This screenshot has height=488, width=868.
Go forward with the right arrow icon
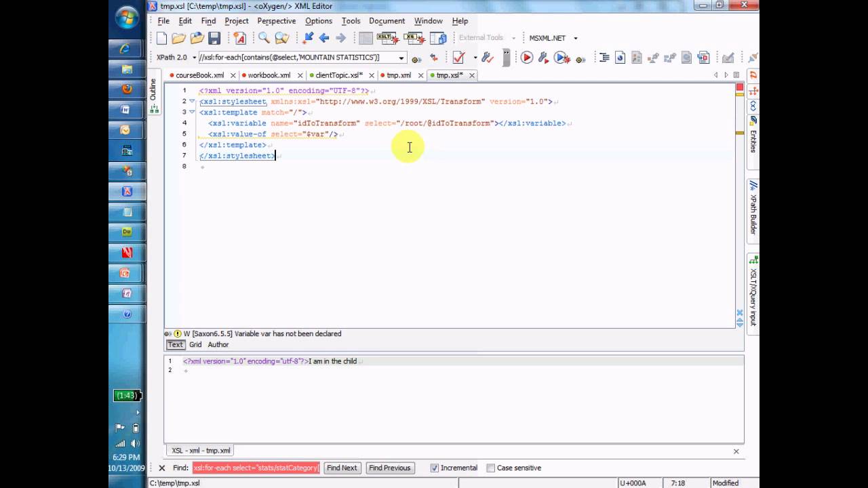tap(341, 38)
